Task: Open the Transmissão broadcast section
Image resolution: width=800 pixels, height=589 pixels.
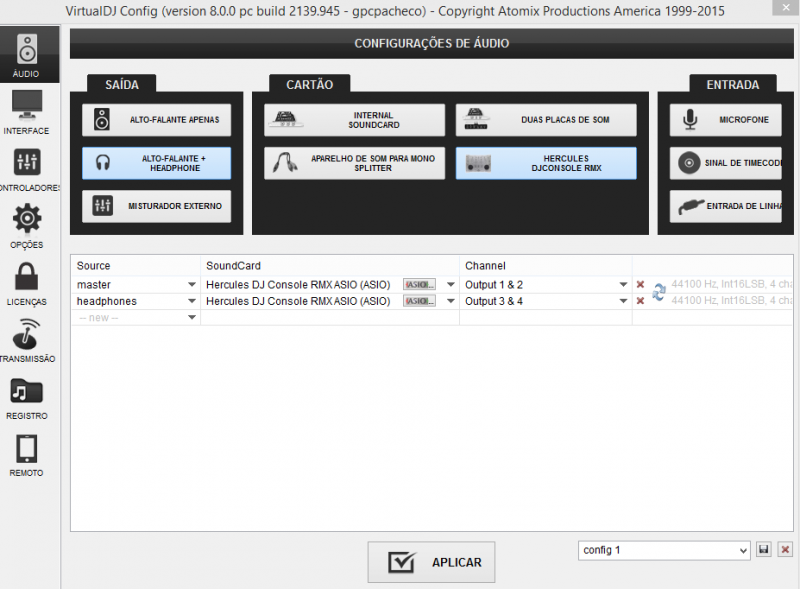Action: click(27, 340)
